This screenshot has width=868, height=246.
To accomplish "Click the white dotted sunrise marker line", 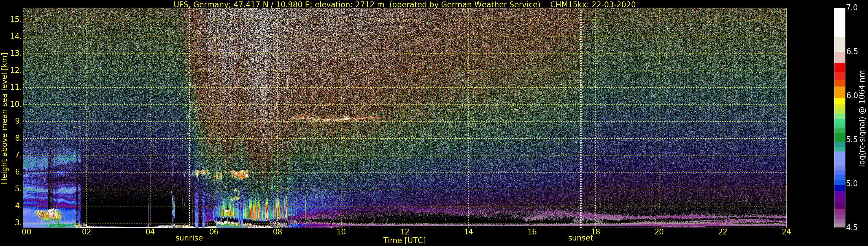I will point(190,118).
